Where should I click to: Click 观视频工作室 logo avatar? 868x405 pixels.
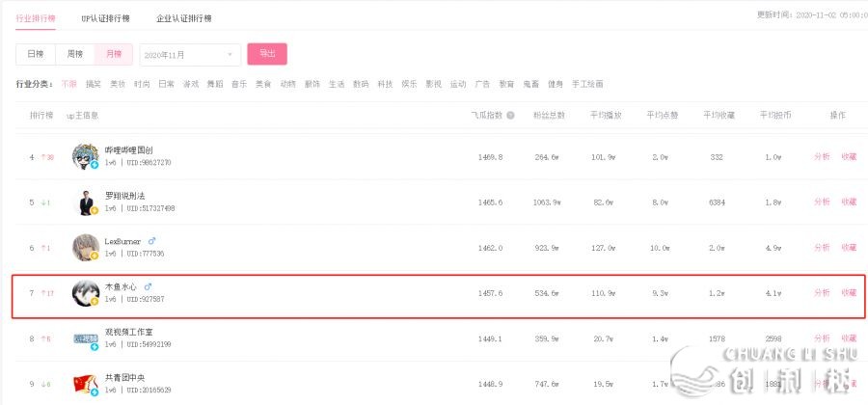coord(85,338)
